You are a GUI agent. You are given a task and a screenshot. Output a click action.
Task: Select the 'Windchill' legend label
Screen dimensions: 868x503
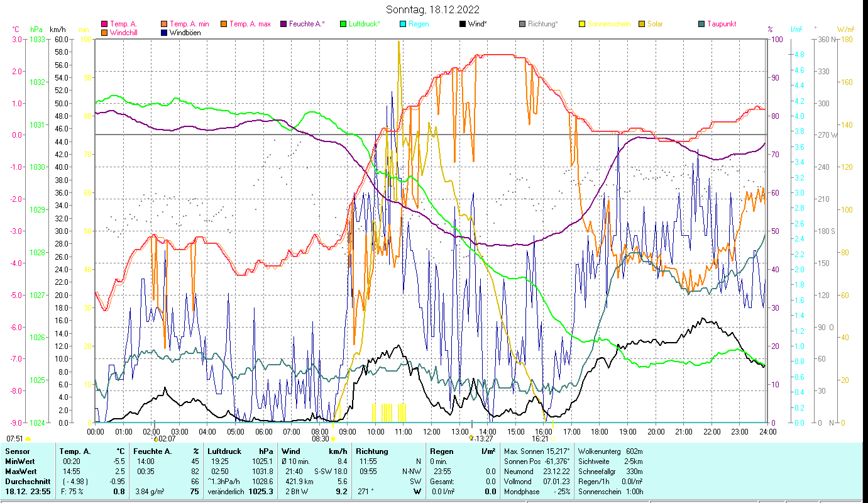[x=125, y=33]
